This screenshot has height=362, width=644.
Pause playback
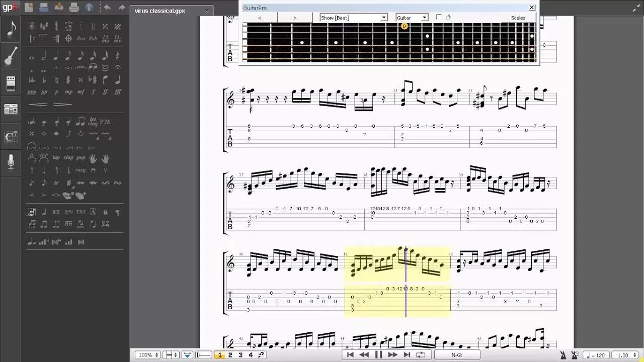click(378, 355)
